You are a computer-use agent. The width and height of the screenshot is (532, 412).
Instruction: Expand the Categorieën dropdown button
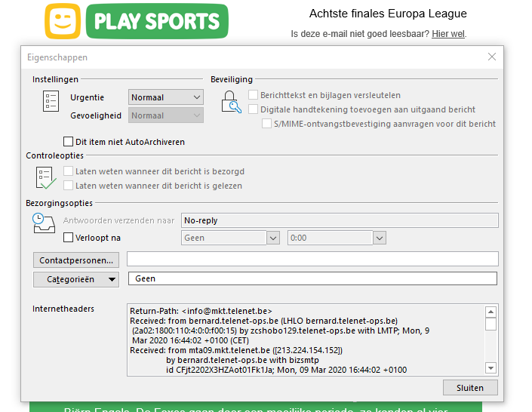tap(76, 279)
